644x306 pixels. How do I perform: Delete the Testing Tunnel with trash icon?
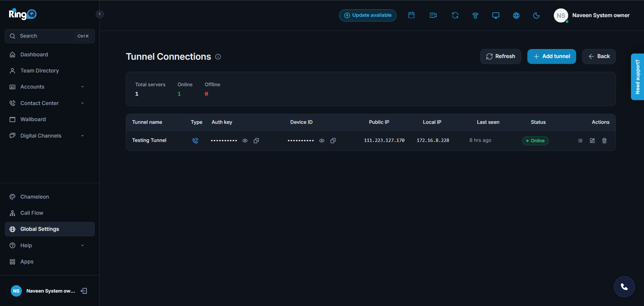point(604,141)
